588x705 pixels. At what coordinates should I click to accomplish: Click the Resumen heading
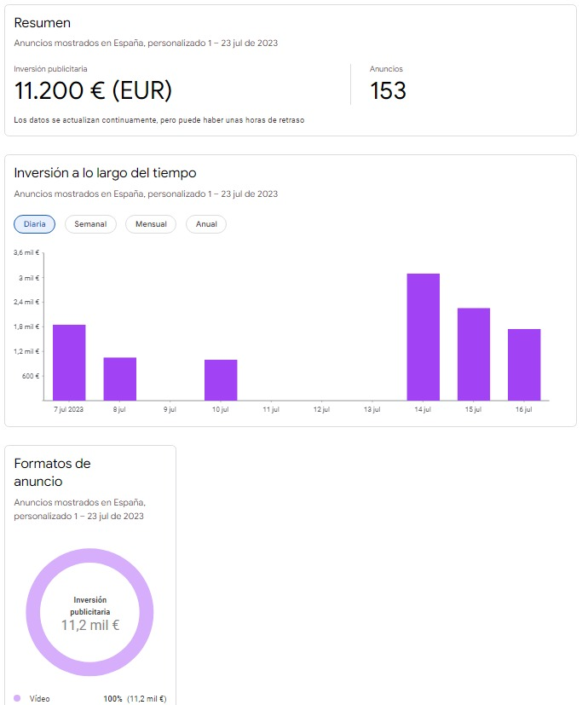pyautogui.click(x=43, y=23)
